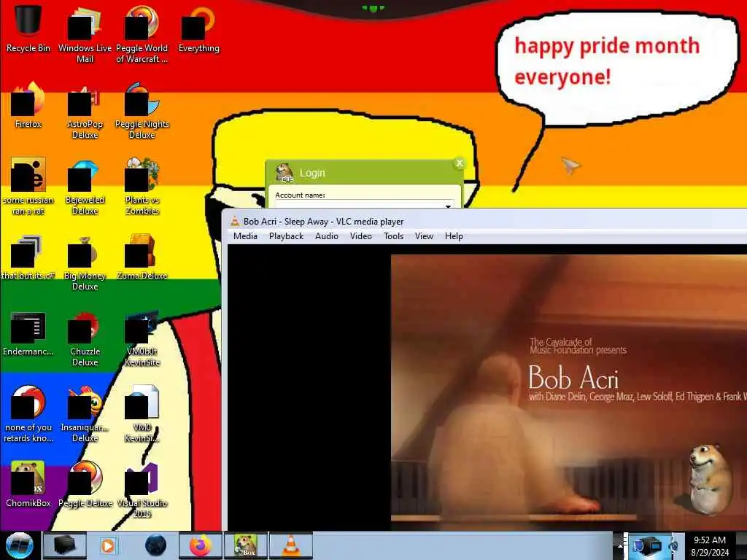The width and height of the screenshot is (747, 560).
Task: Open the Firefox desktop shortcut
Action: 28,105
